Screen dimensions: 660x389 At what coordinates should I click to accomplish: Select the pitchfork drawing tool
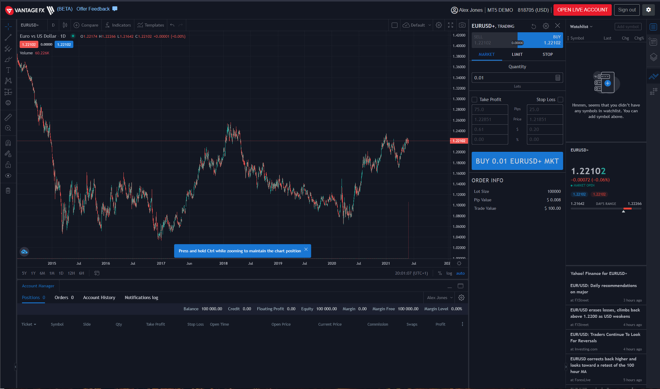pyautogui.click(x=8, y=48)
